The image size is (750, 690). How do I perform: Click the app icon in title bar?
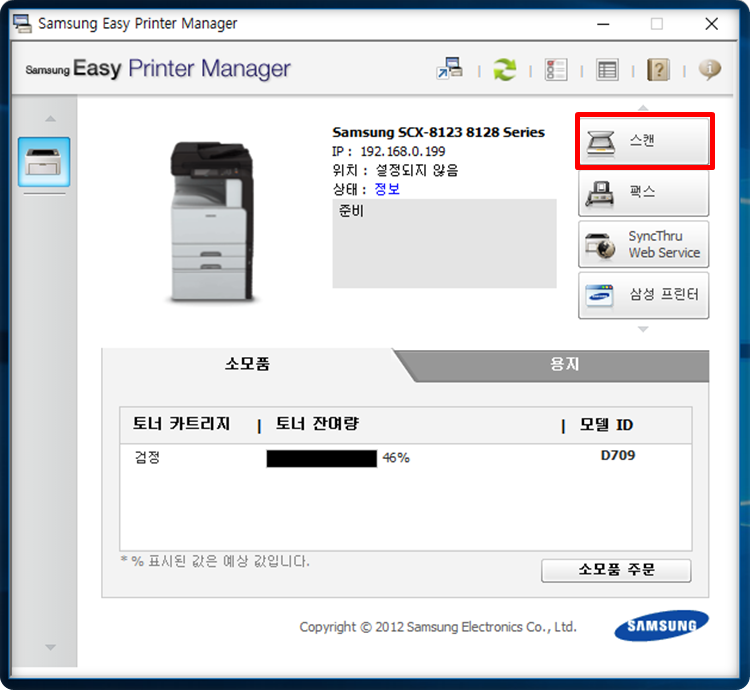click(x=22, y=23)
